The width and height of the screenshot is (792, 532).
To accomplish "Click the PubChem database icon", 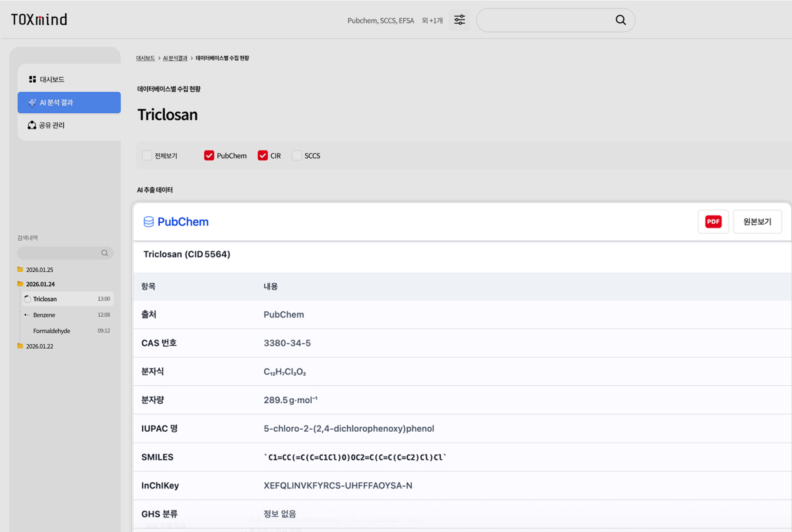I will tap(149, 222).
